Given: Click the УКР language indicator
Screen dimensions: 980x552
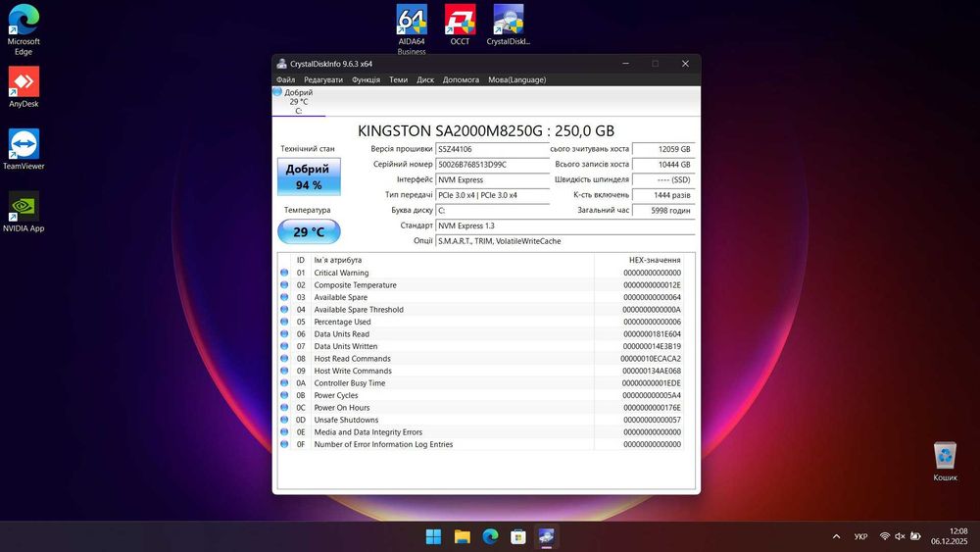Looking at the screenshot, I should click(x=860, y=536).
